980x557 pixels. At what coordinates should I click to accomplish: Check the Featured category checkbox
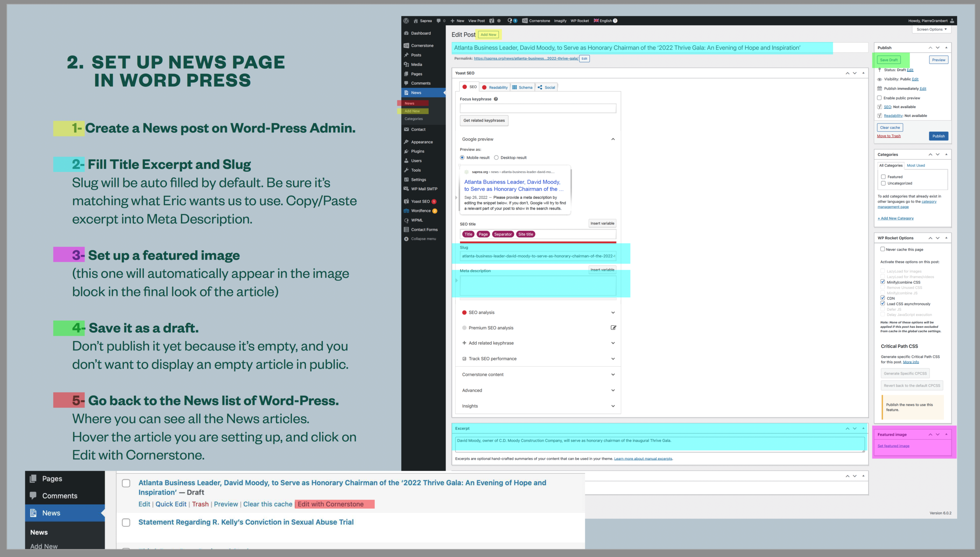pyautogui.click(x=884, y=177)
